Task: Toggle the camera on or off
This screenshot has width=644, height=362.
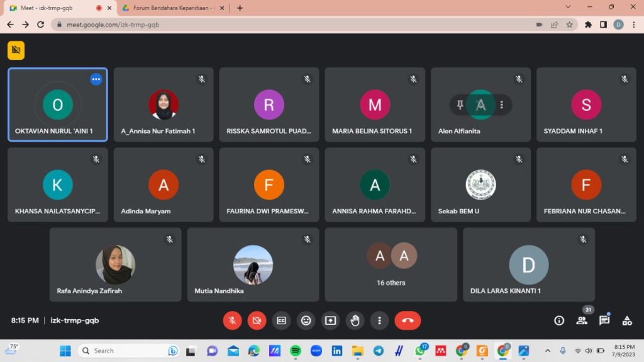Action: click(x=257, y=320)
